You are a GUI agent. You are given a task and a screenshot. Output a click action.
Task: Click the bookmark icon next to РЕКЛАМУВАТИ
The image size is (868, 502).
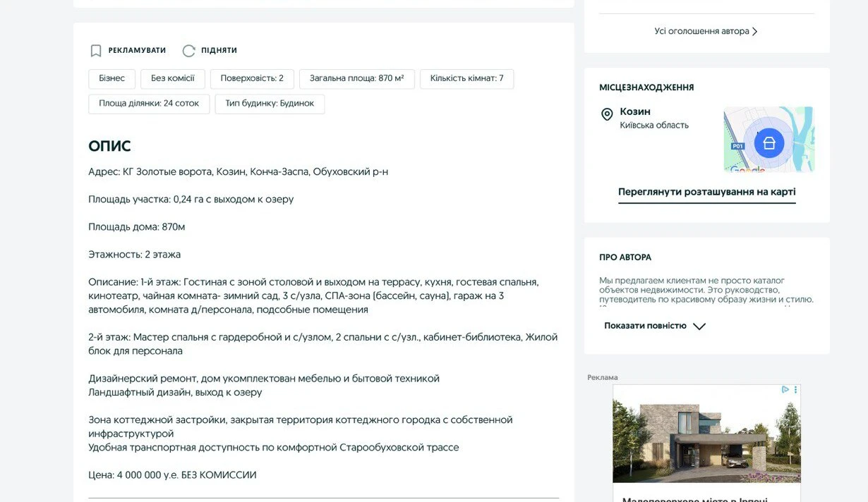[95, 50]
